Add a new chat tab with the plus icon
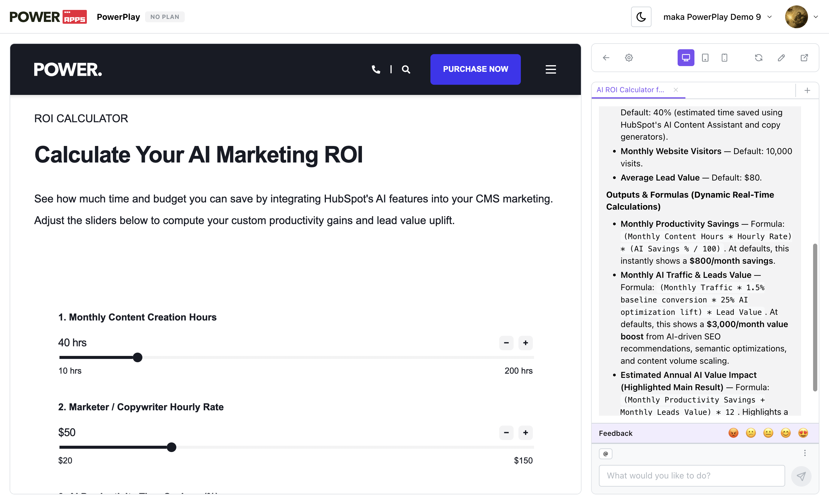The width and height of the screenshot is (829, 504). pos(807,90)
